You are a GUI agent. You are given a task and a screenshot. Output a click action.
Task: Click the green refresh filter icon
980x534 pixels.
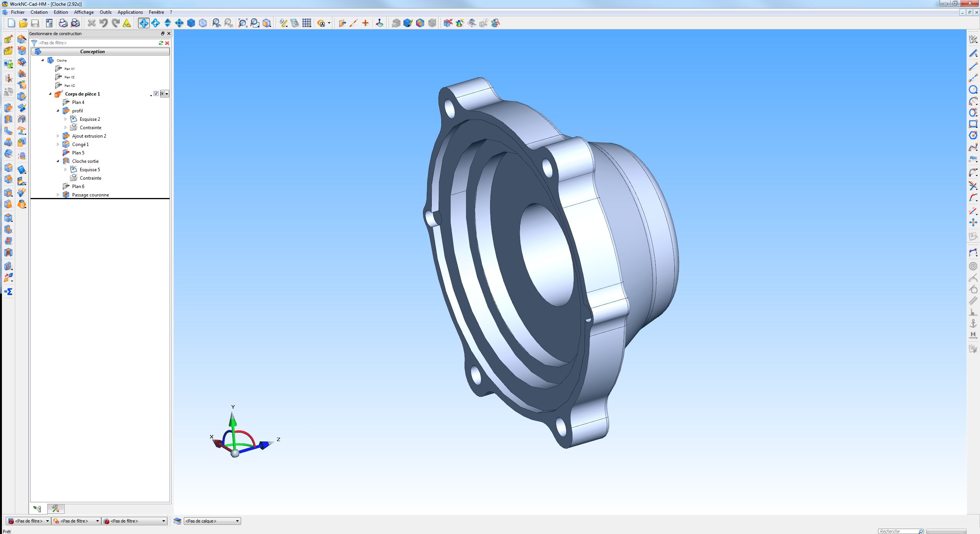click(161, 43)
